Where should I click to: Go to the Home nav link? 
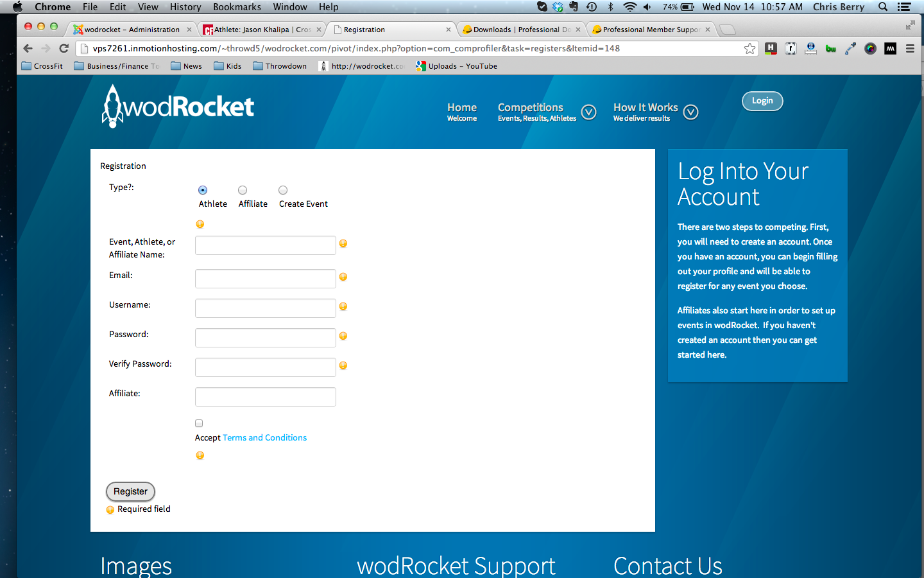(462, 112)
